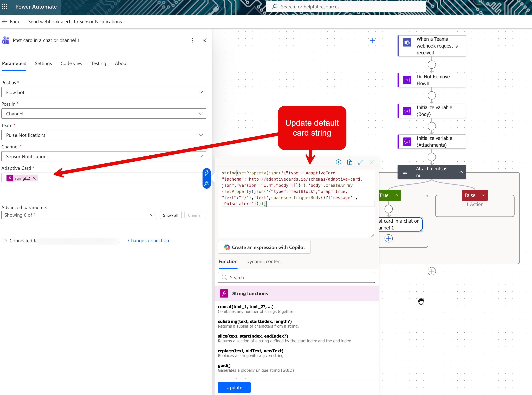Click inside the expression text area
Viewport: 532px width, 395px height.
click(297, 204)
